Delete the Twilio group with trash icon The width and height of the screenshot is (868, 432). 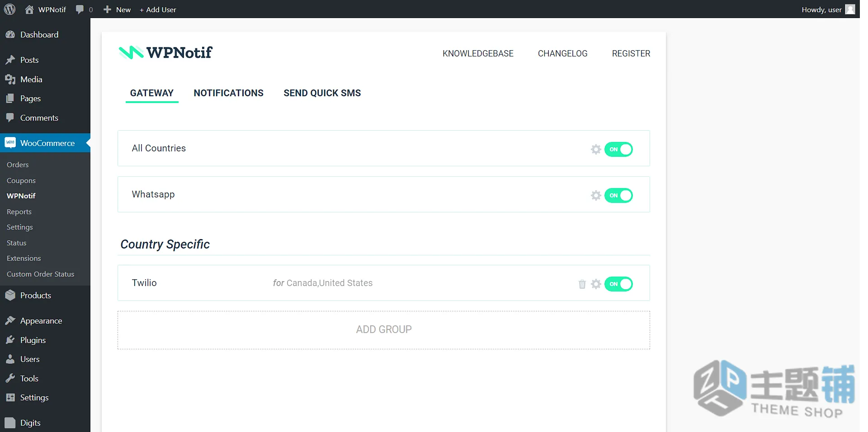582,284
